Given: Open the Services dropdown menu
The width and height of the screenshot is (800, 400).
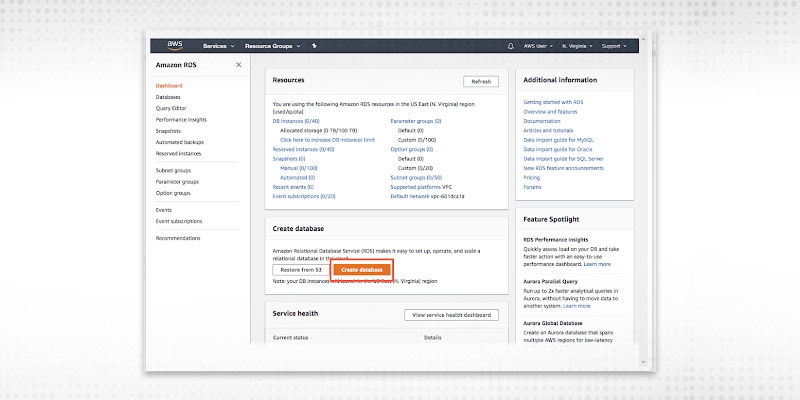Looking at the screenshot, I should tap(218, 46).
